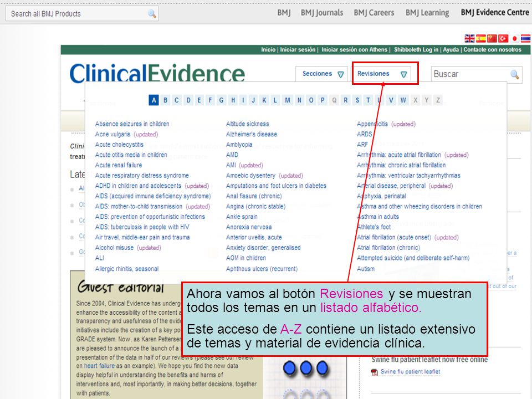Select the Turkish flag icon
The height and width of the screenshot is (399, 532).
(x=503, y=38)
